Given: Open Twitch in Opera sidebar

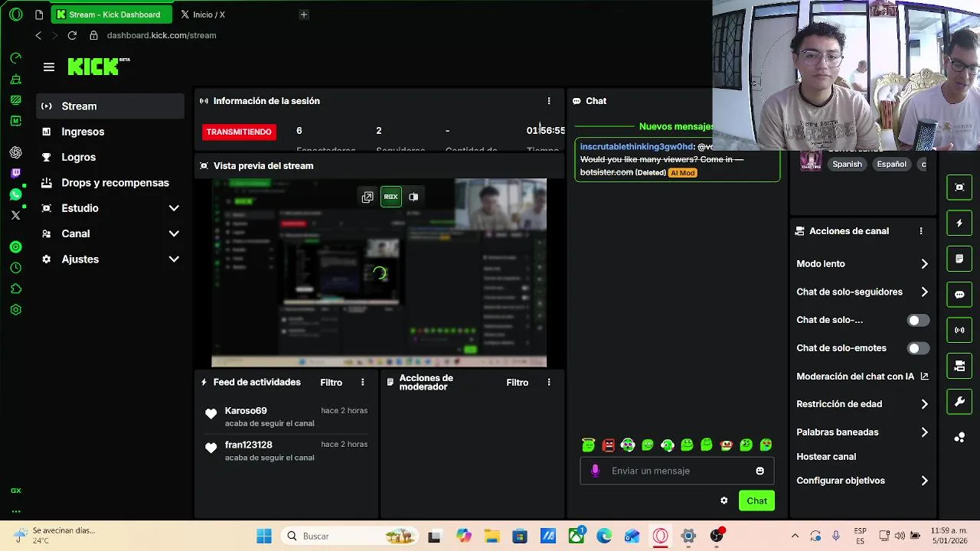Looking at the screenshot, I should (x=16, y=174).
